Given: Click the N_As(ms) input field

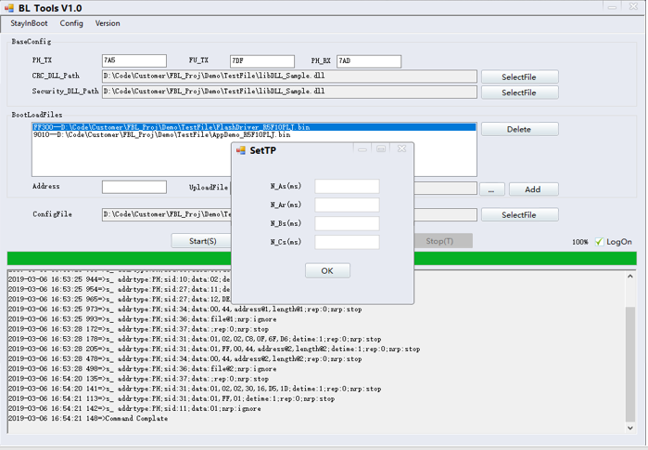Looking at the screenshot, I should [x=347, y=186].
